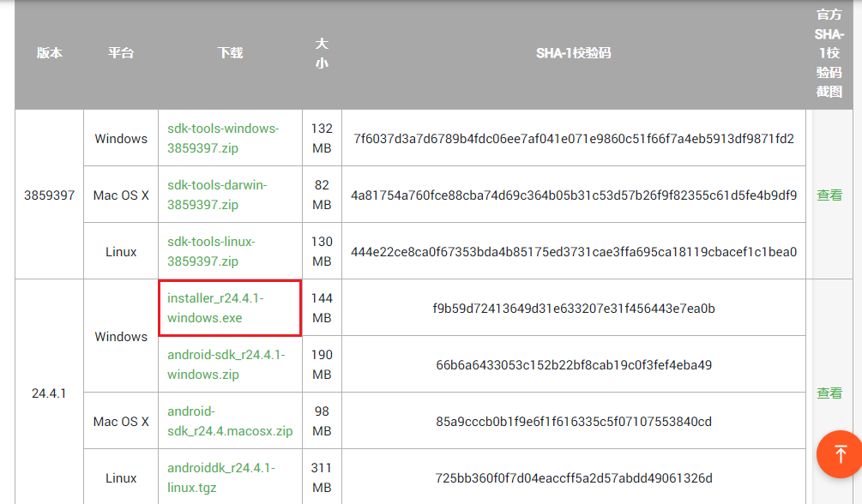Click the orange back-to-top arrow button

coord(840,454)
